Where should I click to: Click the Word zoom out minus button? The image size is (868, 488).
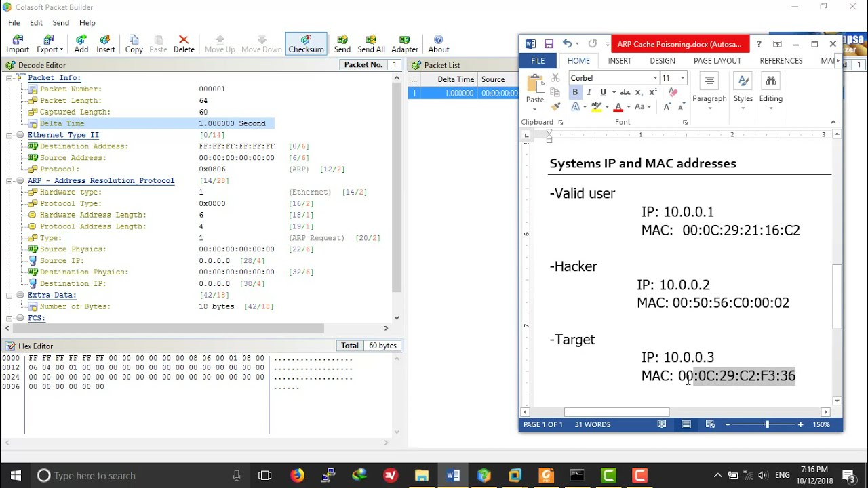727,424
